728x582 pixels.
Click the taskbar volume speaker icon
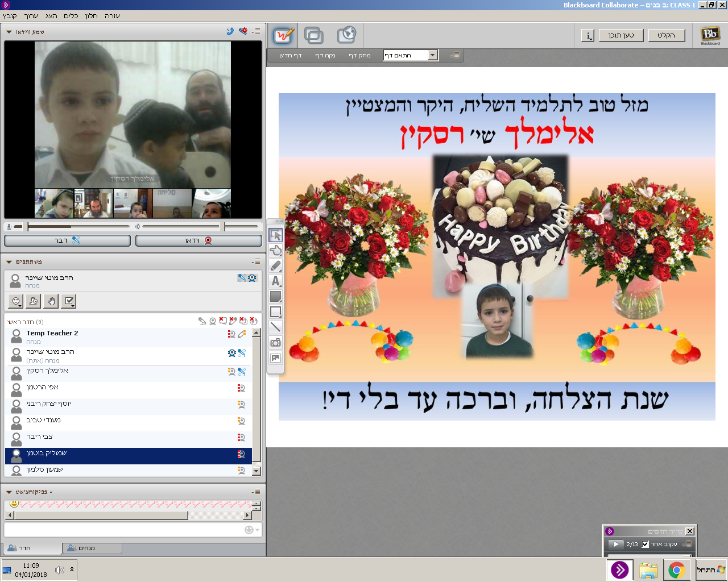tap(59, 569)
